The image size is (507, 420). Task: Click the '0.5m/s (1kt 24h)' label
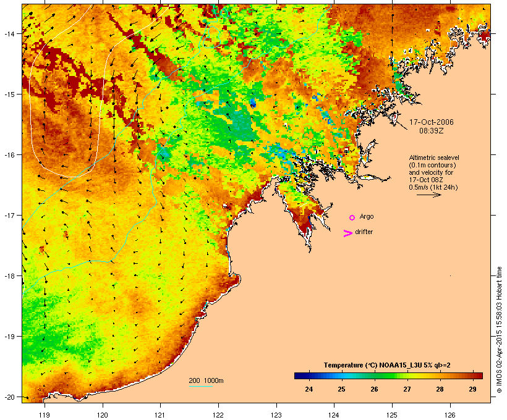click(433, 187)
